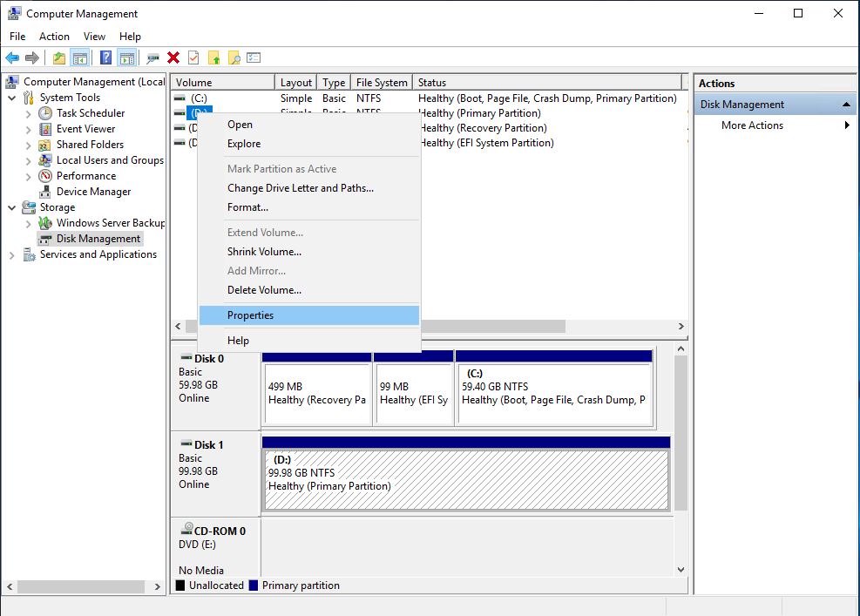Screen dimensions: 860x616
Task: Click the checklist icon ending the toolbar
Action: click(254, 58)
